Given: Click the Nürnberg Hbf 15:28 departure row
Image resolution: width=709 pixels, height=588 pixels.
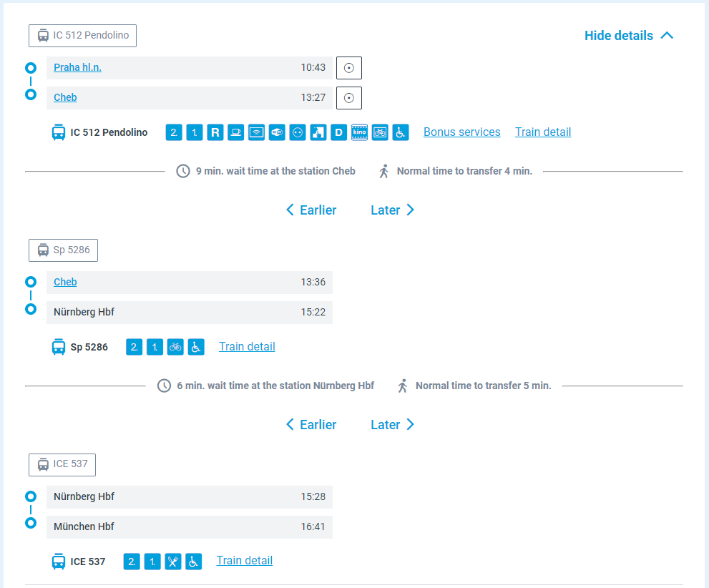Looking at the screenshot, I should pos(190,497).
